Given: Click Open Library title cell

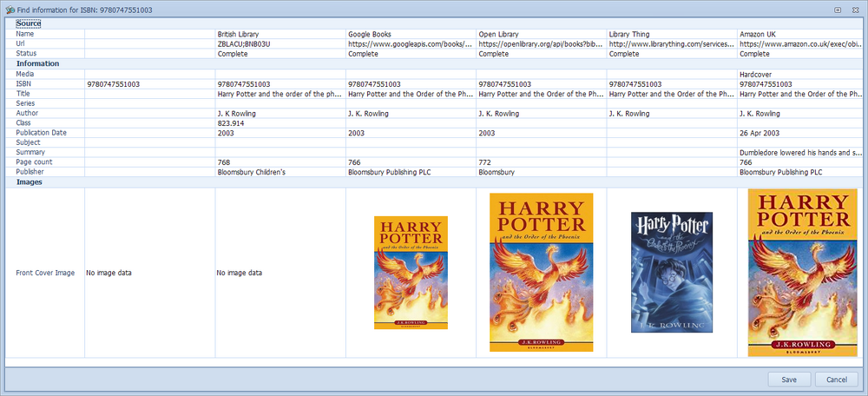Looking at the screenshot, I should click(x=542, y=94).
